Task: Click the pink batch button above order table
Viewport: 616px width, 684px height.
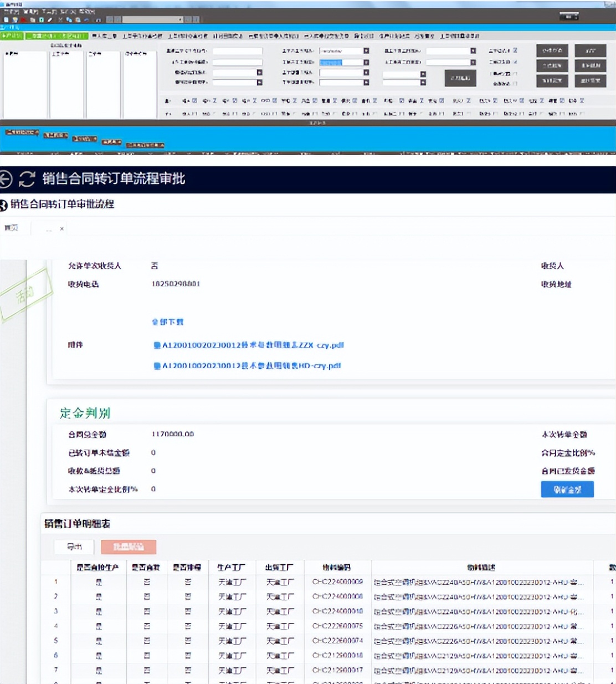Action: click(x=129, y=547)
